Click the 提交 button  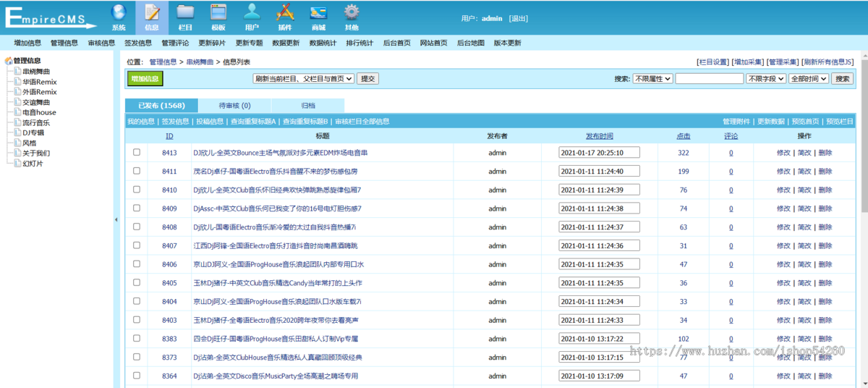point(367,78)
